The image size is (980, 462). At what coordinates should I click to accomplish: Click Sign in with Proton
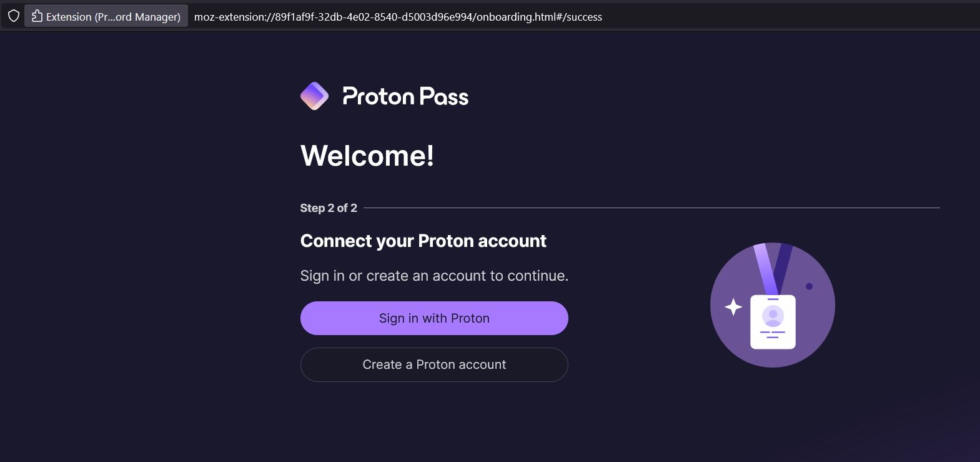[x=434, y=318]
